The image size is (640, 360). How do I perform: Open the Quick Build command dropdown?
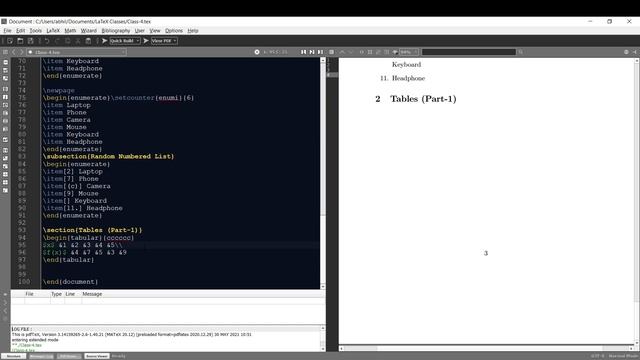coord(125,41)
